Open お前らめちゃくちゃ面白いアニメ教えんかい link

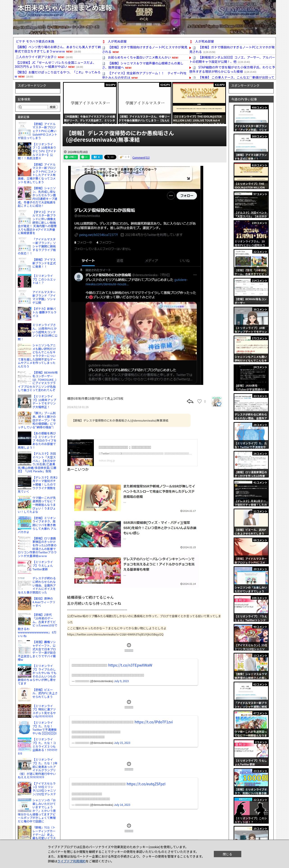click(139, 58)
